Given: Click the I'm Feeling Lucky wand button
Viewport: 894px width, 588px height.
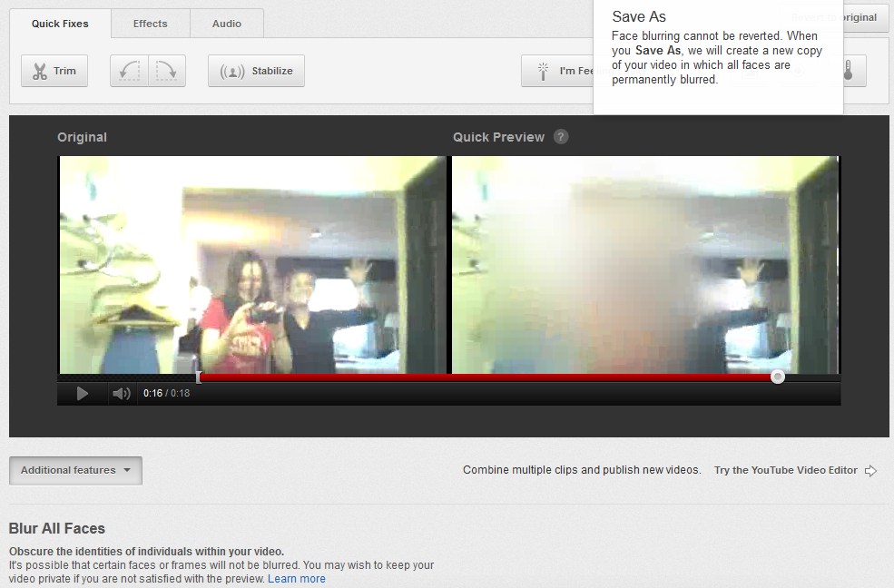Looking at the screenshot, I should pyautogui.click(x=557, y=71).
